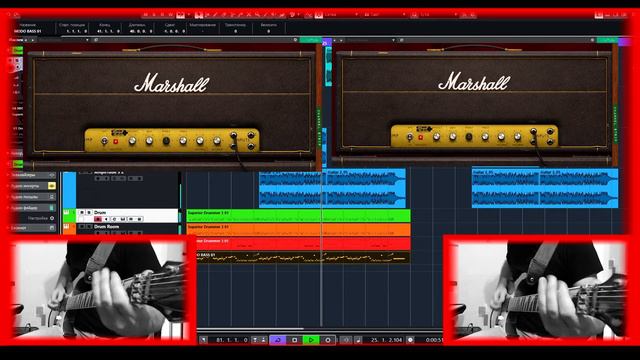Screen dimensions: 640x360
Task: Click the left guitar-playing video thumbnail
Action: click(x=100, y=289)
